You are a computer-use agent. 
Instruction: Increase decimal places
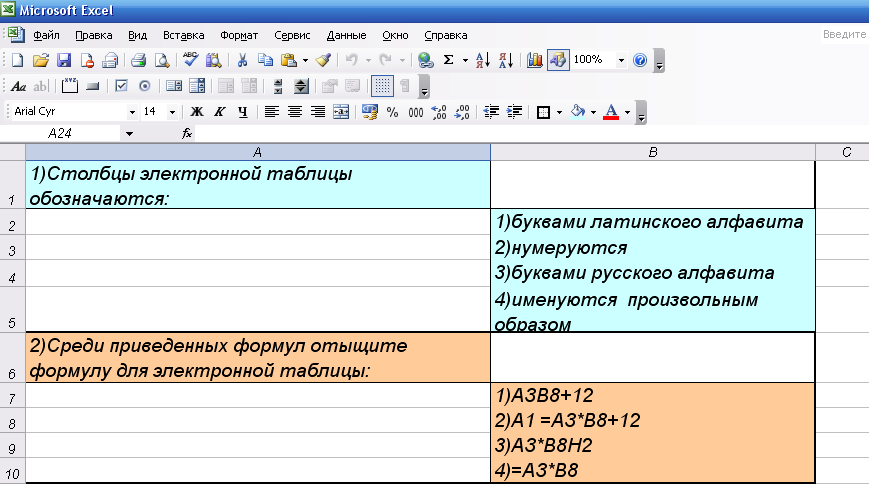point(439,113)
